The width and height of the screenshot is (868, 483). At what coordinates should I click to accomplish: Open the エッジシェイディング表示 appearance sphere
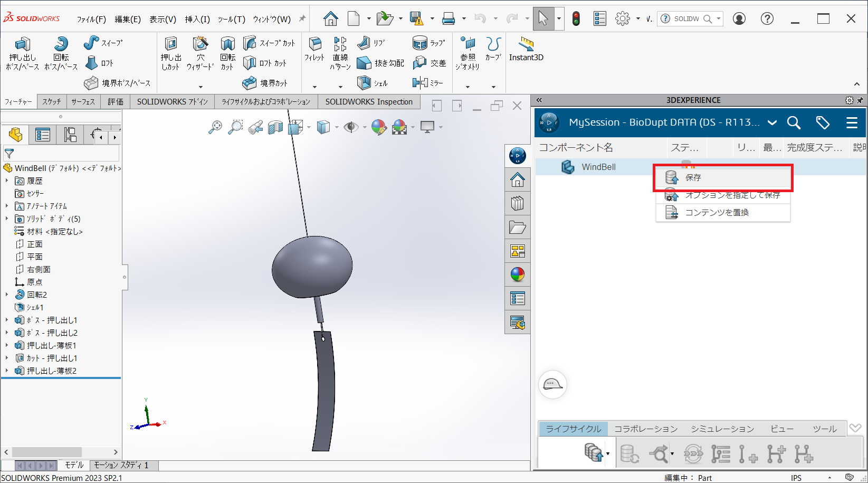[x=379, y=127]
